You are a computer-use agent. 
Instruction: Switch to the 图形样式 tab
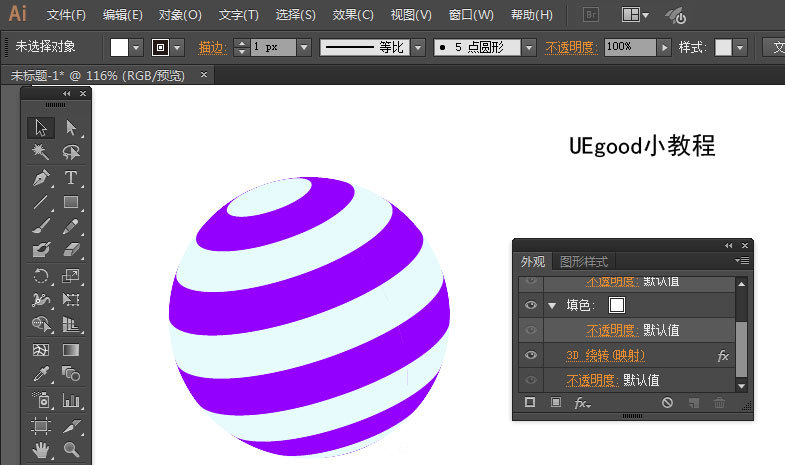583,262
